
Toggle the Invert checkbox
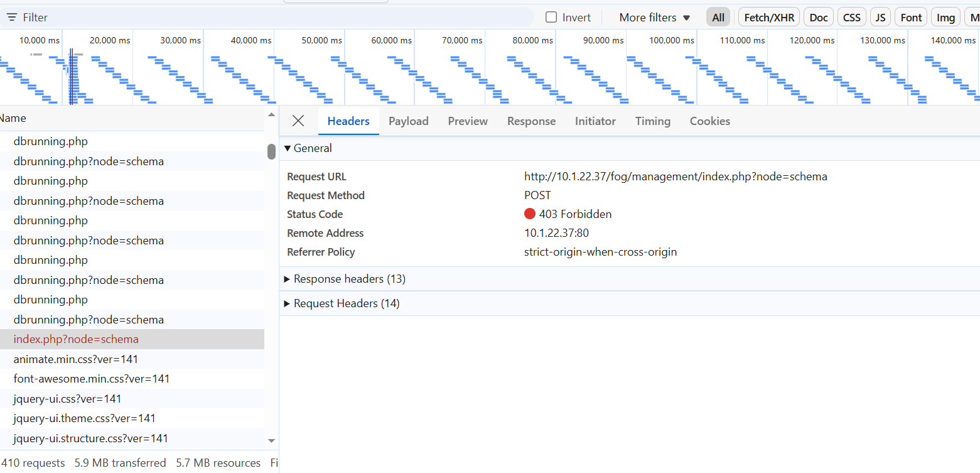click(x=551, y=18)
